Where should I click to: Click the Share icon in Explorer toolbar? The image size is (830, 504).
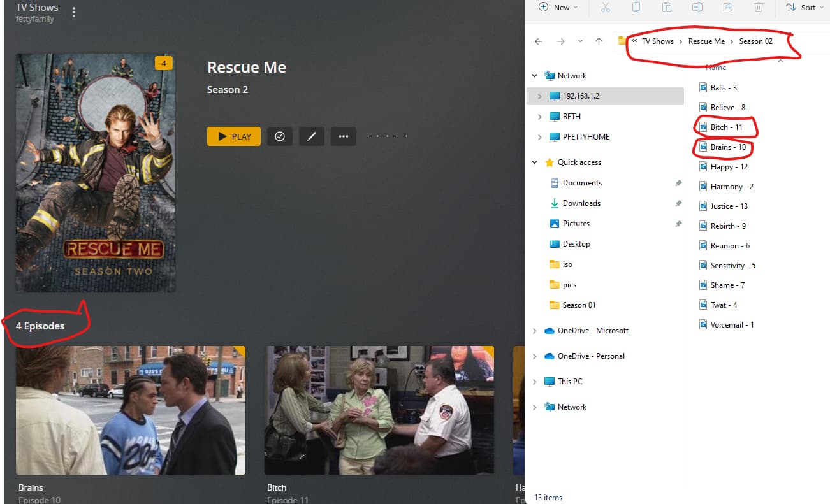(728, 8)
